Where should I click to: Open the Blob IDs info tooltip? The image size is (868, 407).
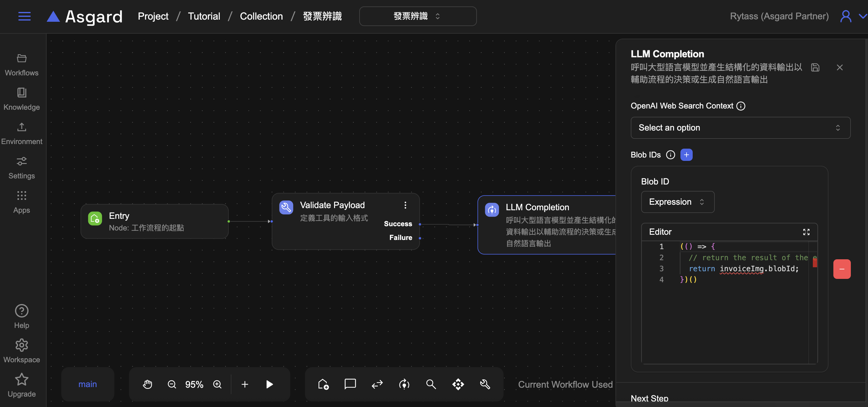click(670, 155)
